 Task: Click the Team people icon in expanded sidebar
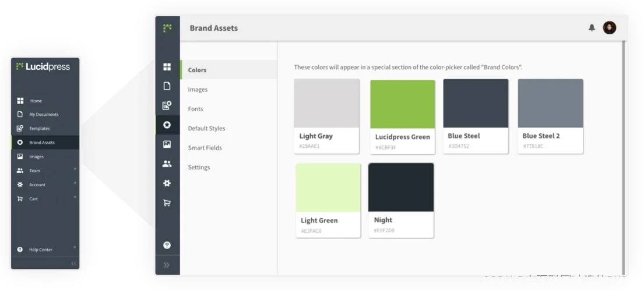point(20,171)
